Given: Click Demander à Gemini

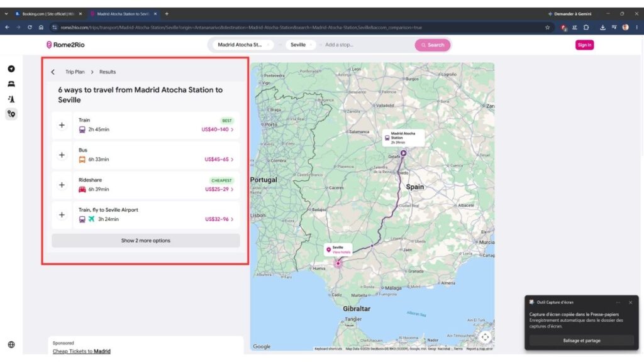Looking at the screenshot, I should click(x=570, y=14).
